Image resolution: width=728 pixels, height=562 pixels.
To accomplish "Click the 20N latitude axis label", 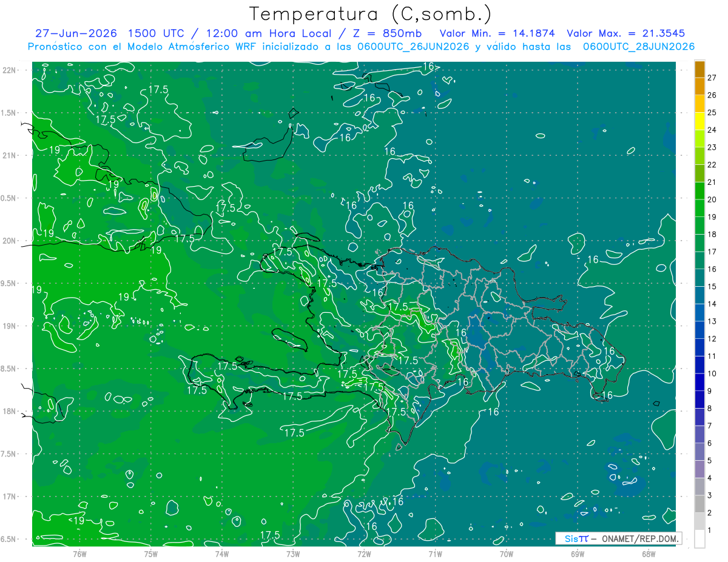I will coord(10,241).
